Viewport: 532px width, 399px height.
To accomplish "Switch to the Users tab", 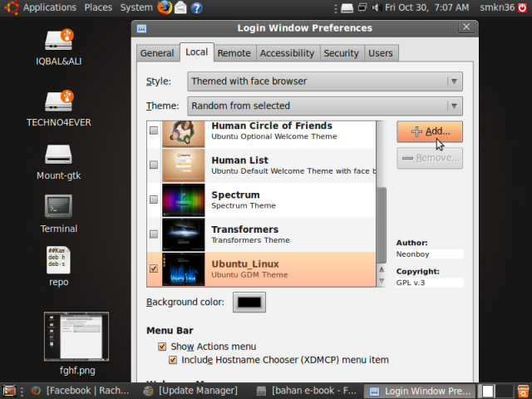I will click(x=381, y=53).
